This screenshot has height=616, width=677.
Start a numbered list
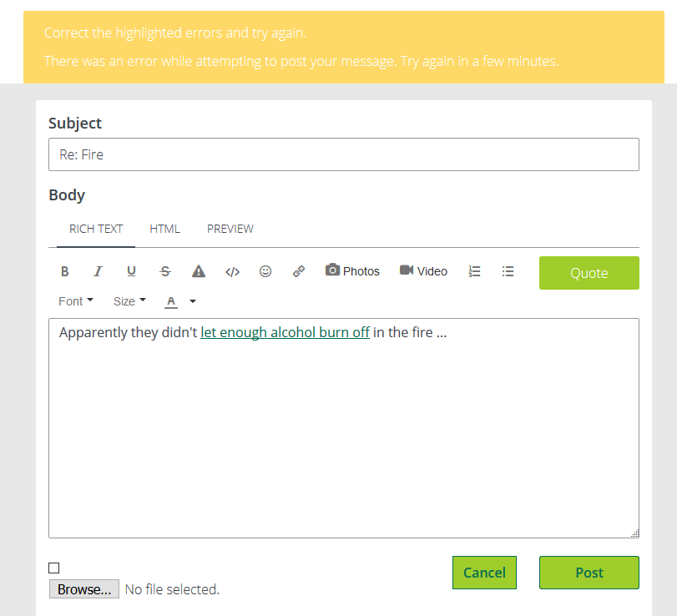point(475,271)
